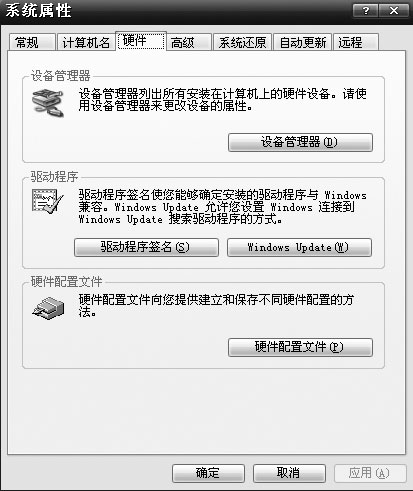
Task: Open the 系统还原 tab
Action: 242,42
